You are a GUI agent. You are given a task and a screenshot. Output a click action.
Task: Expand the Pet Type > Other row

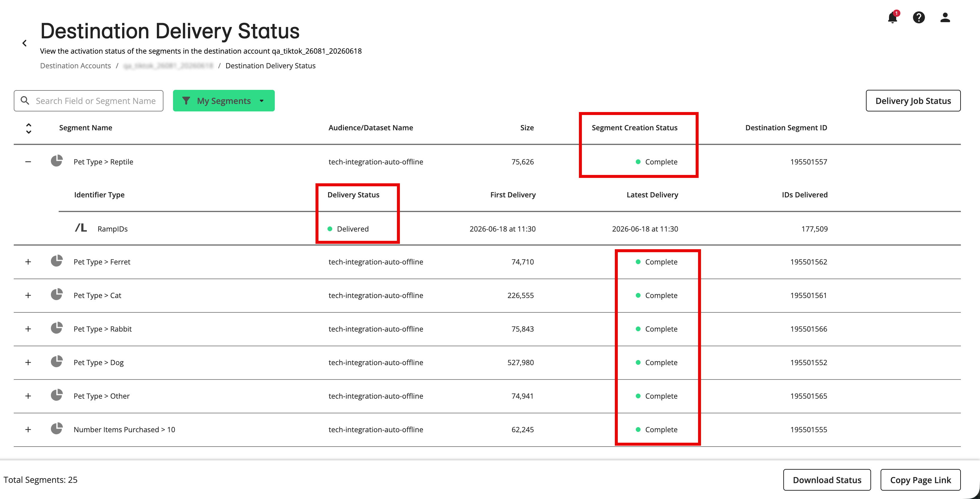(x=28, y=396)
